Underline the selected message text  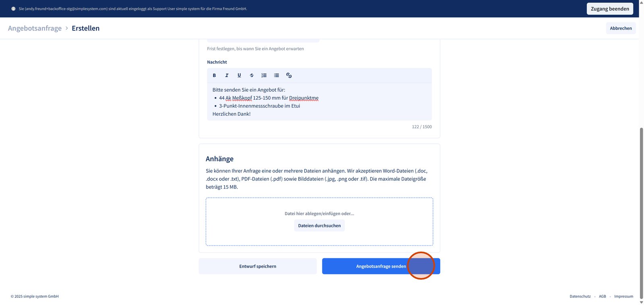coord(239,75)
